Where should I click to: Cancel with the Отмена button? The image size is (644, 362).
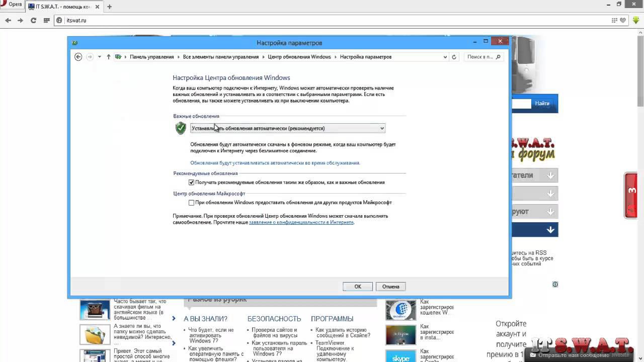[x=390, y=287]
